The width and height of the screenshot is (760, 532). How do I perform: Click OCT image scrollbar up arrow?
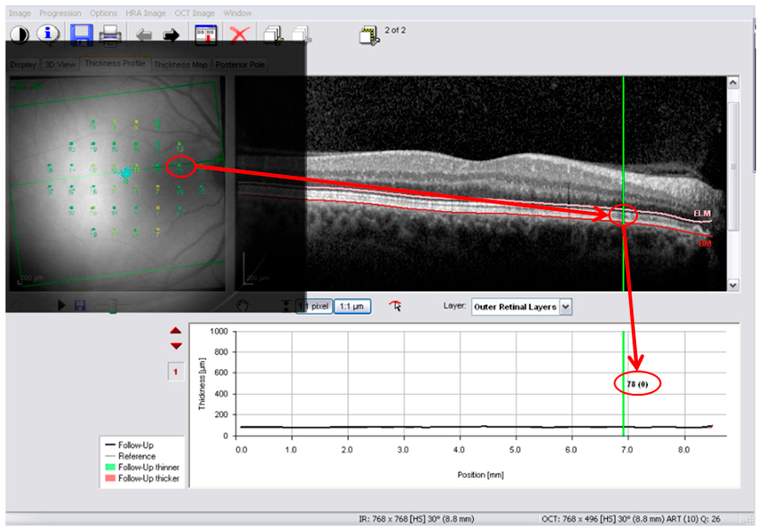point(733,83)
